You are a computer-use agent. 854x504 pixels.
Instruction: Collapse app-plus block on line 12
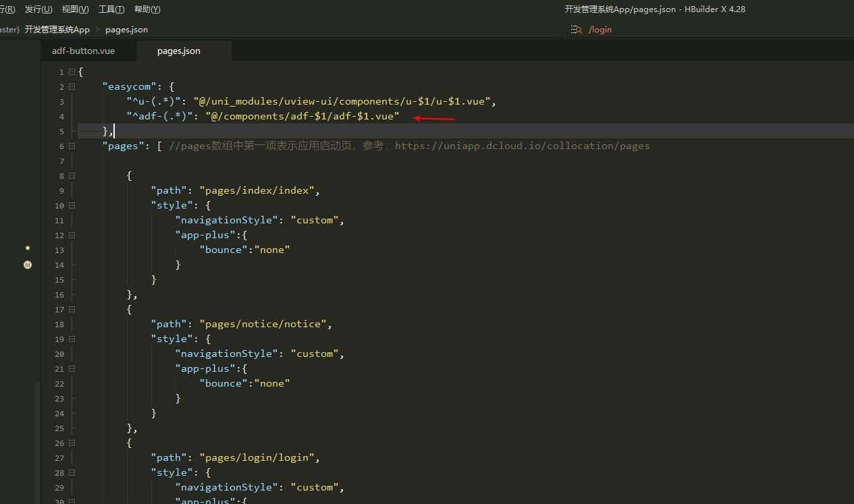[x=72, y=235]
